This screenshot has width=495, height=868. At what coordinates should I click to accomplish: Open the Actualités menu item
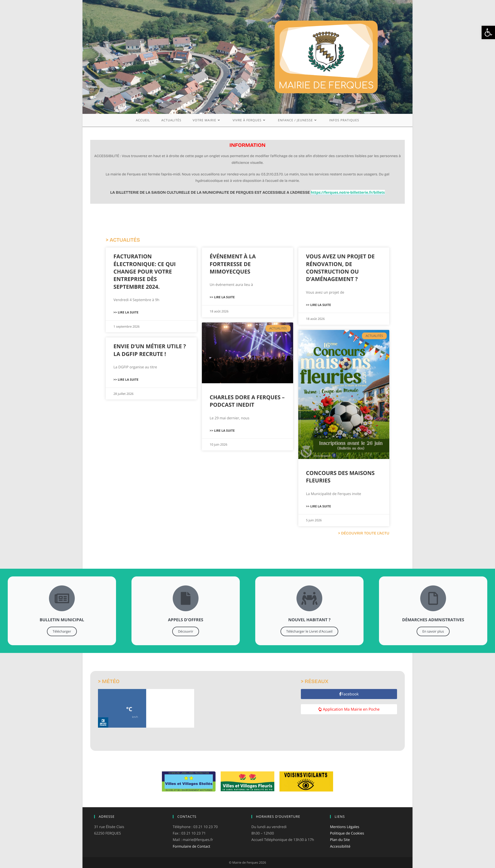click(x=171, y=120)
